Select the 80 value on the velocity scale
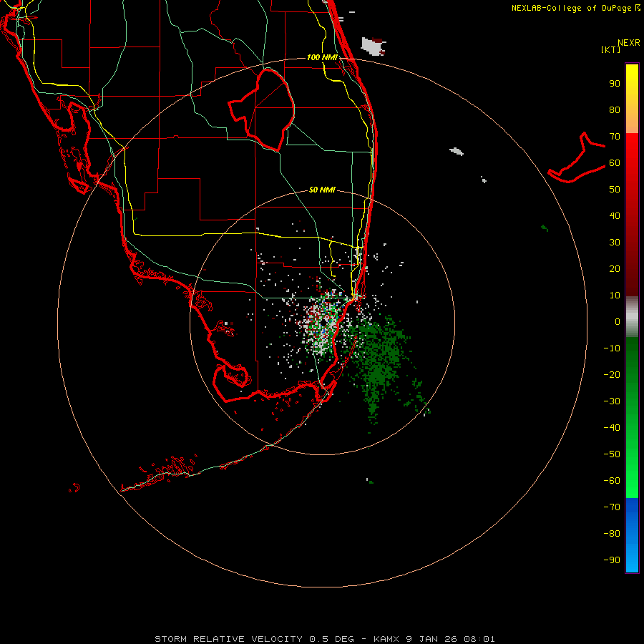The width and height of the screenshot is (644, 644). click(x=615, y=110)
